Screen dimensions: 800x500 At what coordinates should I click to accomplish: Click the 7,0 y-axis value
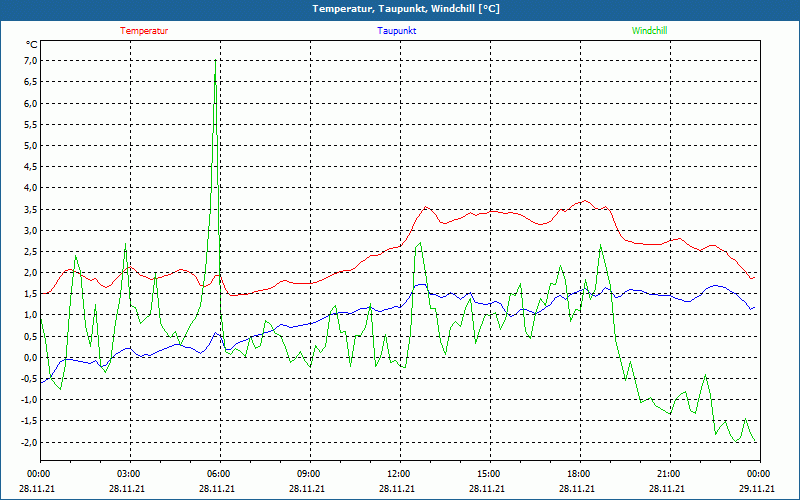coord(31,61)
